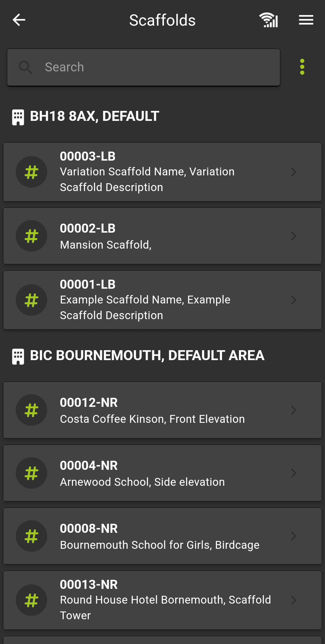The image size is (325, 644).
Task: Expand 00004-NR Arnewood School chevron
Action: tap(294, 473)
